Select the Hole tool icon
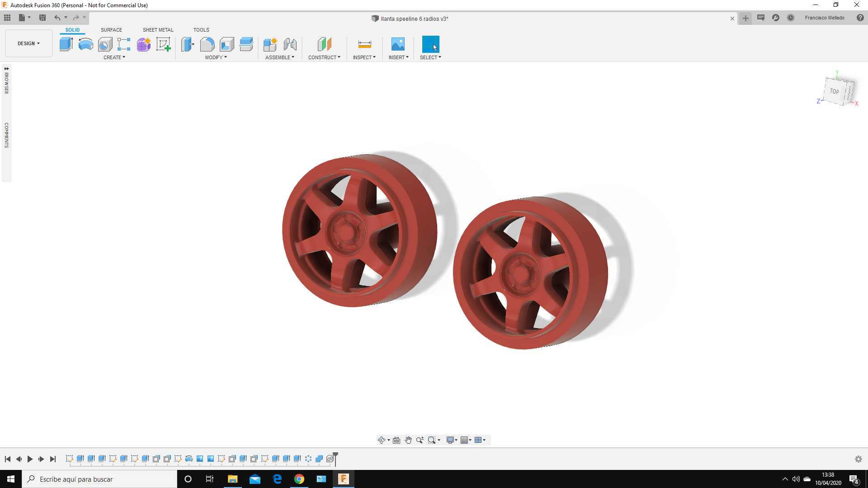This screenshot has width=868, height=488. coord(105,44)
